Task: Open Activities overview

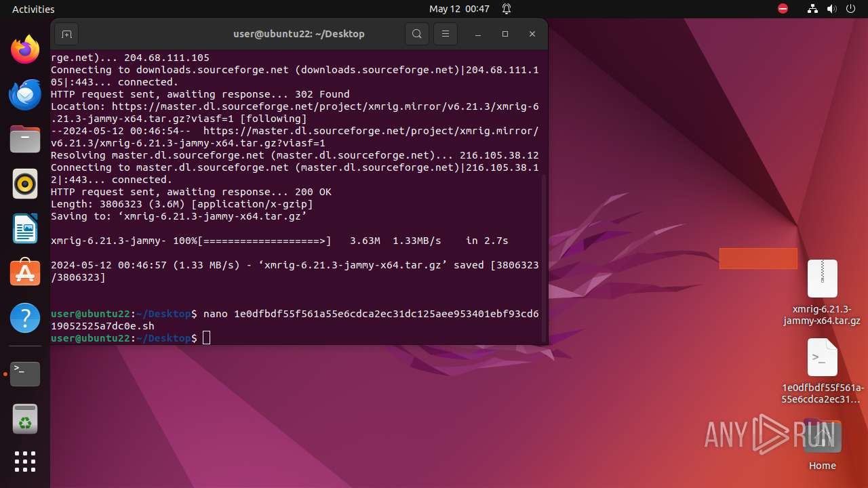Action: pos(33,9)
